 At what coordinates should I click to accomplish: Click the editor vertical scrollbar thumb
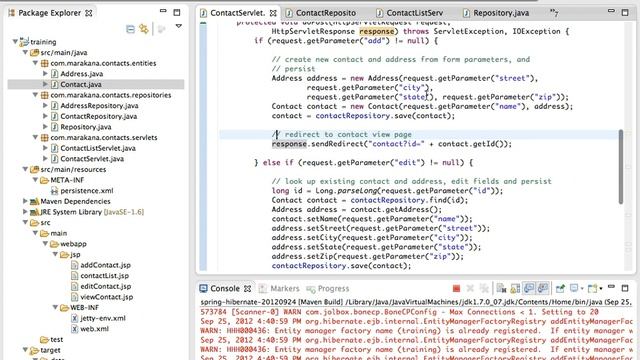(x=621, y=167)
